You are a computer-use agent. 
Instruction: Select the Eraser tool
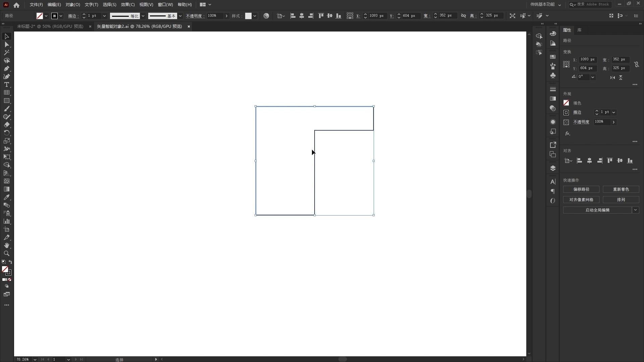point(7,125)
